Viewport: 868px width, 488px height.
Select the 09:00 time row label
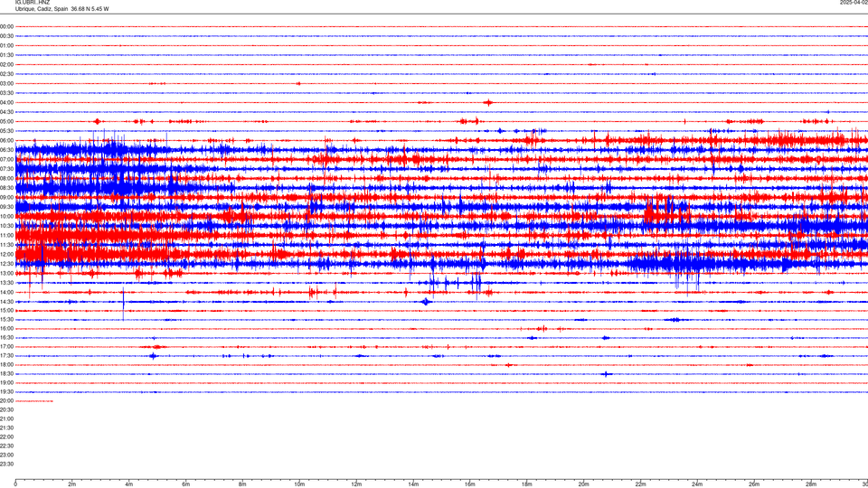[x=6, y=198]
